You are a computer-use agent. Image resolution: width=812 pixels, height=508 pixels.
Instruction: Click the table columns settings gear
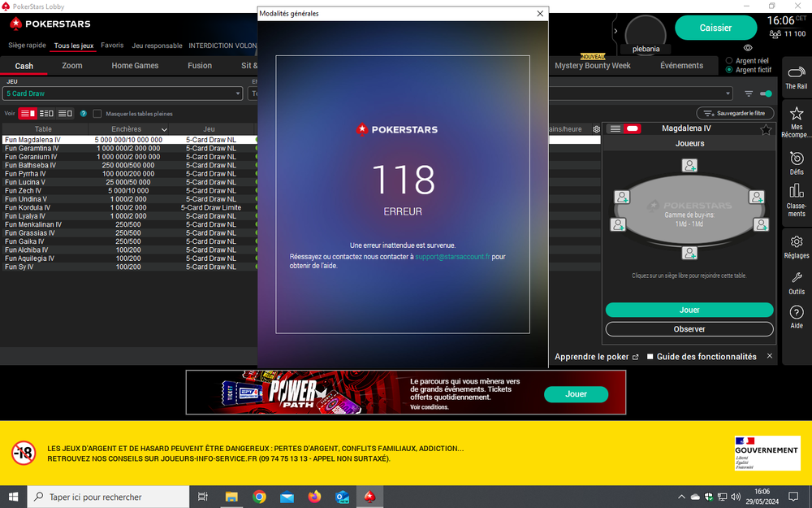(x=596, y=129)
